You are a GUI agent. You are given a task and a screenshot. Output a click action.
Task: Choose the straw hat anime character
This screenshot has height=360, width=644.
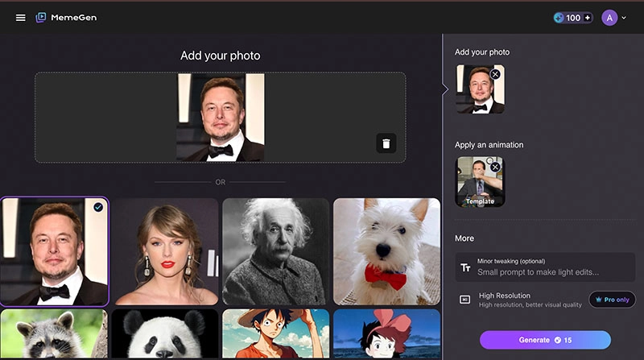pos(275,333)
